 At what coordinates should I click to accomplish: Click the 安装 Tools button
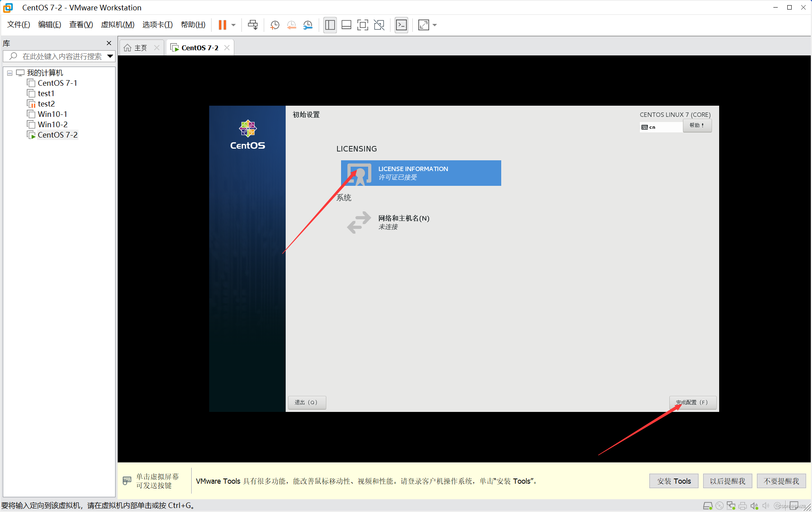click(x=674, y=481)
